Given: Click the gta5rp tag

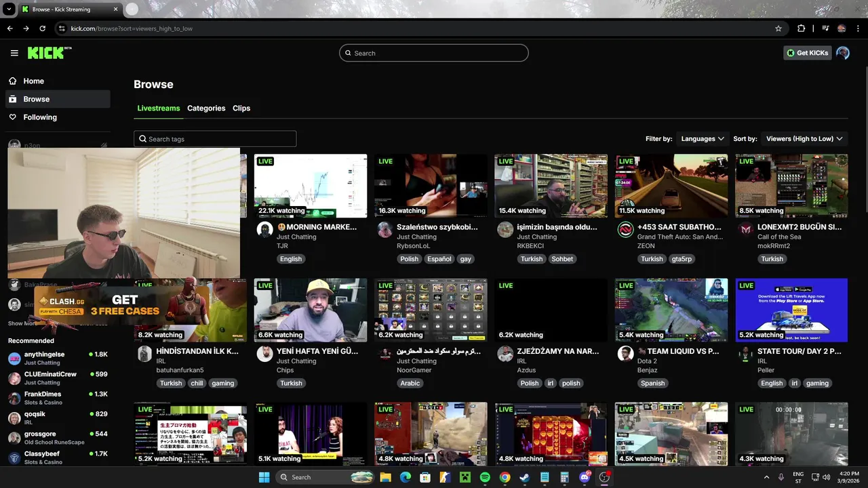Looking at the screenshot, I should tap(682, 259).
